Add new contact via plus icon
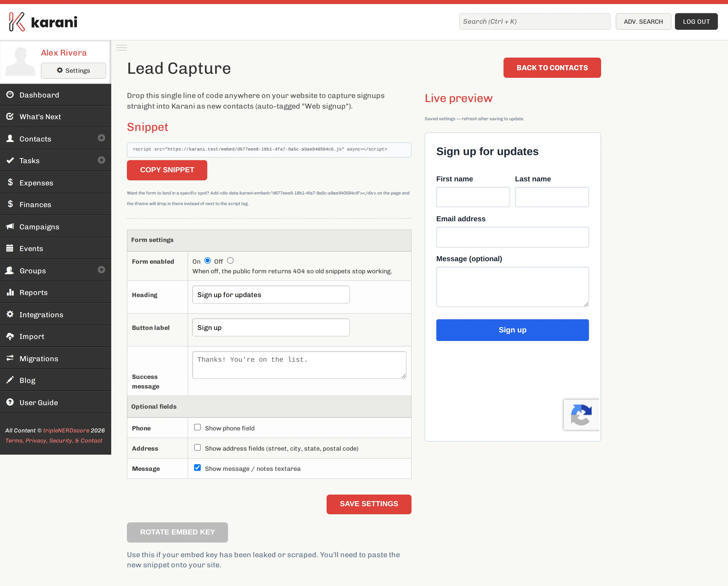The image size is (728, 586). click(x=101, y=138)
